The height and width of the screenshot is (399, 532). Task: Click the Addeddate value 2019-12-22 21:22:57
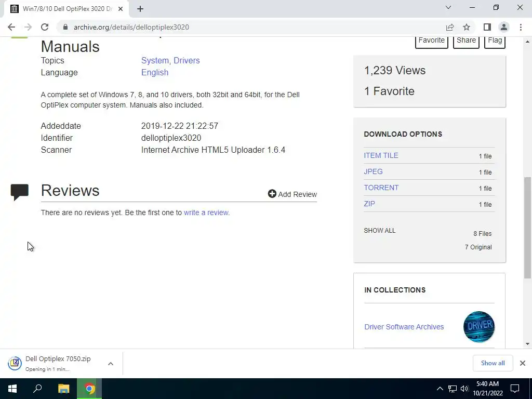point(179,126)
